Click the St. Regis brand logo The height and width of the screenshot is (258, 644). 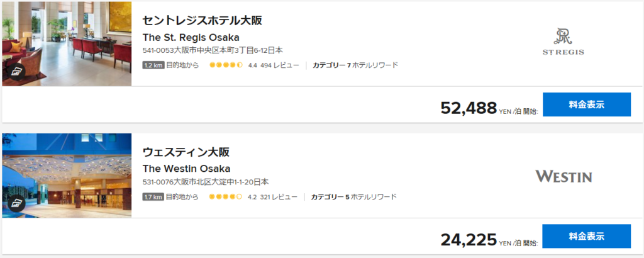point(563,42)
